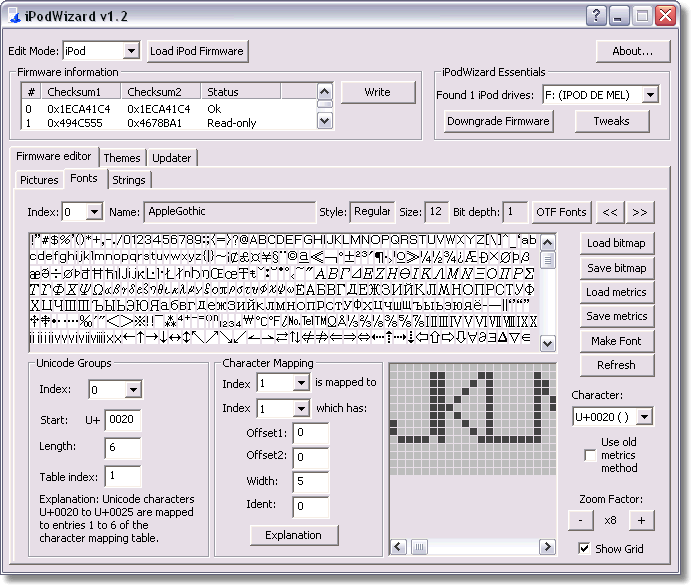The width and height of the screenshot is (693, 587).
Task: Decrease zoom factor with minus button
Action: pos(580,520)
